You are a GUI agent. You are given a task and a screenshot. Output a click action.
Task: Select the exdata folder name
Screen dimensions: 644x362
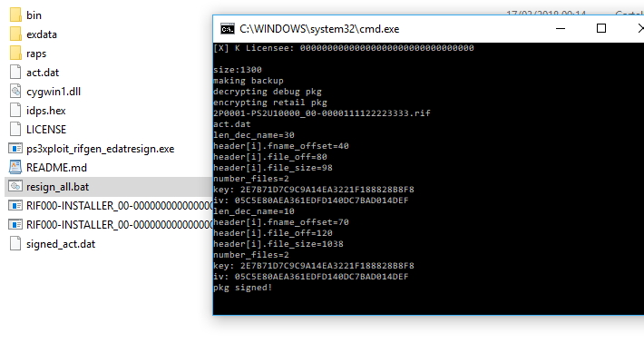coord(42,34)
